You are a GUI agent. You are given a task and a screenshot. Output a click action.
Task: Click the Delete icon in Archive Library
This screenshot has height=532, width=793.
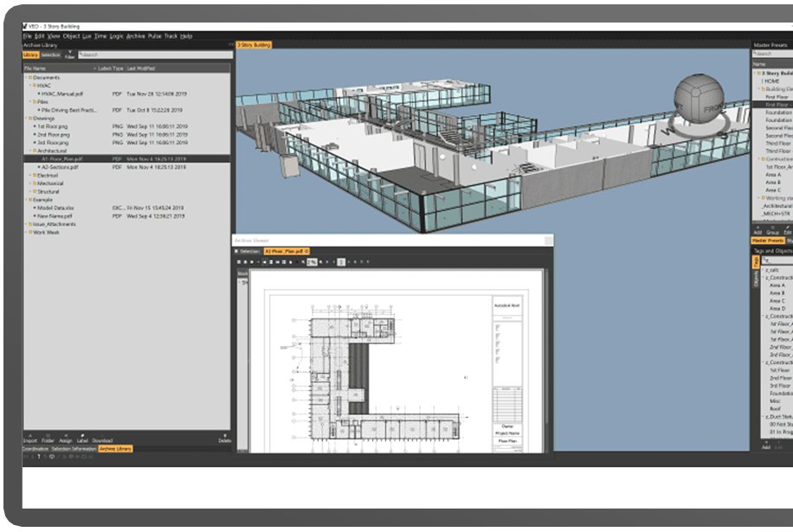tap(224, 436)
